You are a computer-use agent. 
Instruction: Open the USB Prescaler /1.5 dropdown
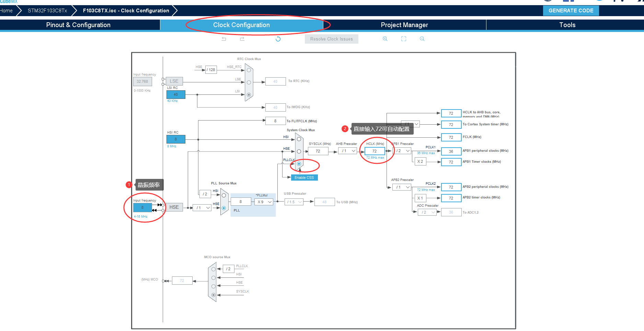click(294, 202)
